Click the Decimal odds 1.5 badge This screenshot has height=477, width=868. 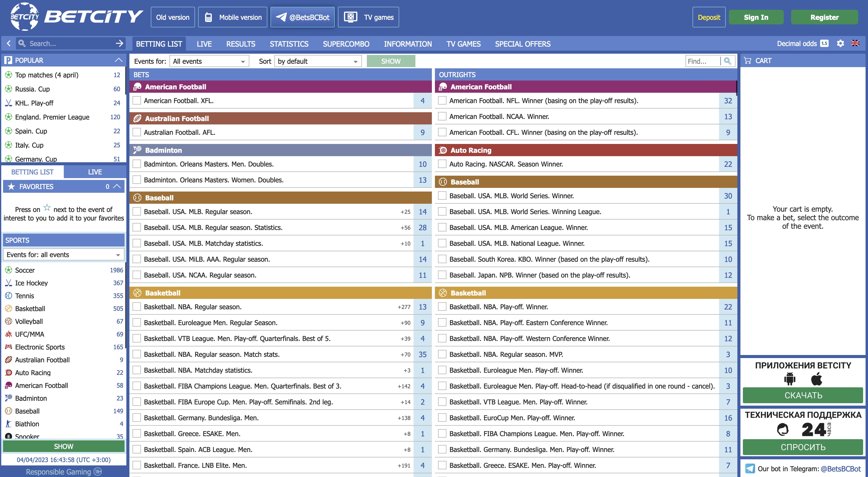[824, 43]
